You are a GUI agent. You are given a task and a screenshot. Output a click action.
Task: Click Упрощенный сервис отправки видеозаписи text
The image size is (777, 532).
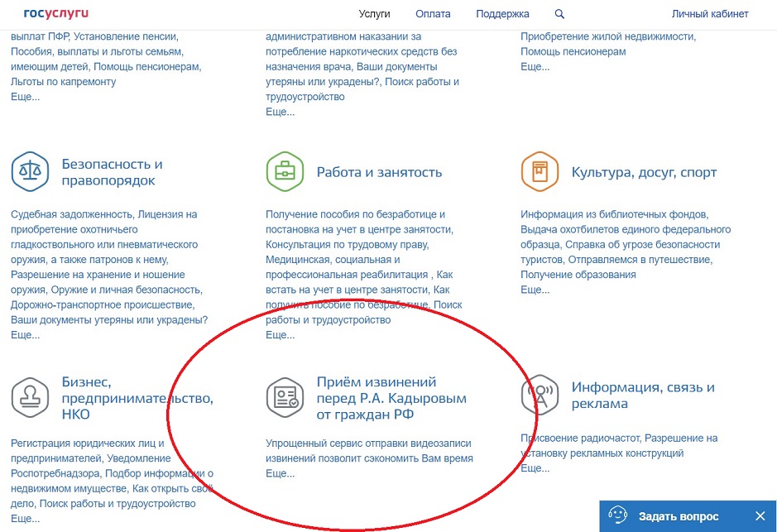[x=368, y=443]
